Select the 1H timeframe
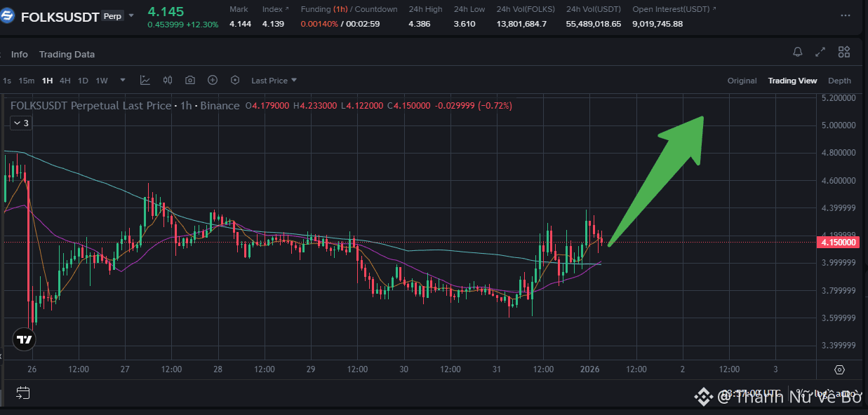Image resolution: width=868 pixels, height=415 pixels. point(47,81)
